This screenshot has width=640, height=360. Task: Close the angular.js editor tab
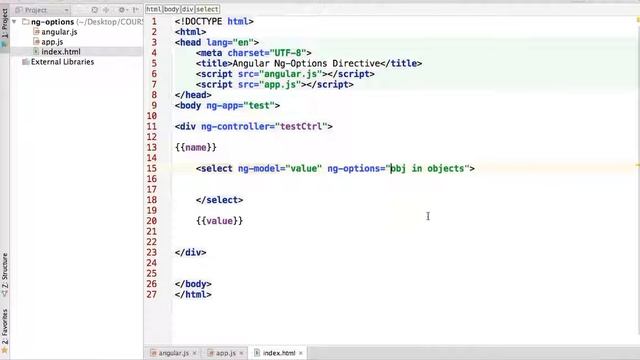pyautogui.click(x=195, y=353)
